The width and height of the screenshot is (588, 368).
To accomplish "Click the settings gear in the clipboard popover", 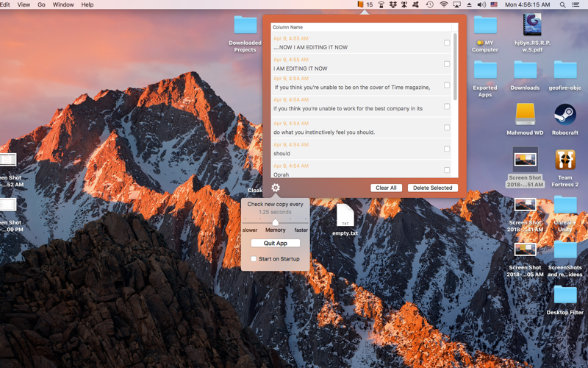I will click(x=275, y=188).
